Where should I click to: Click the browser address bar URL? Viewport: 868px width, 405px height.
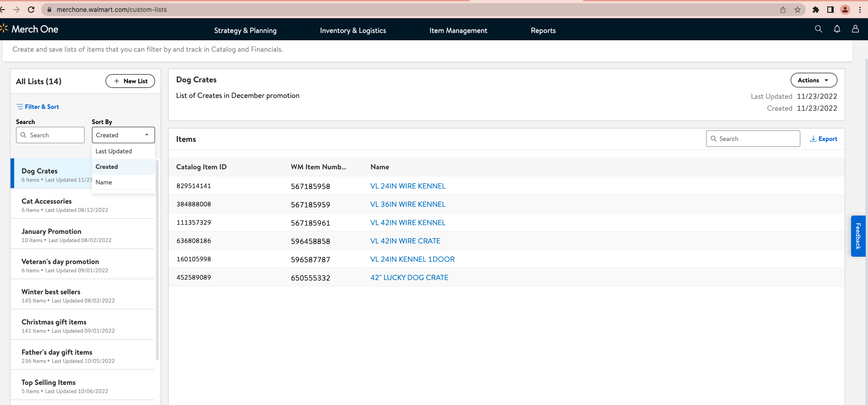point(112,10)
